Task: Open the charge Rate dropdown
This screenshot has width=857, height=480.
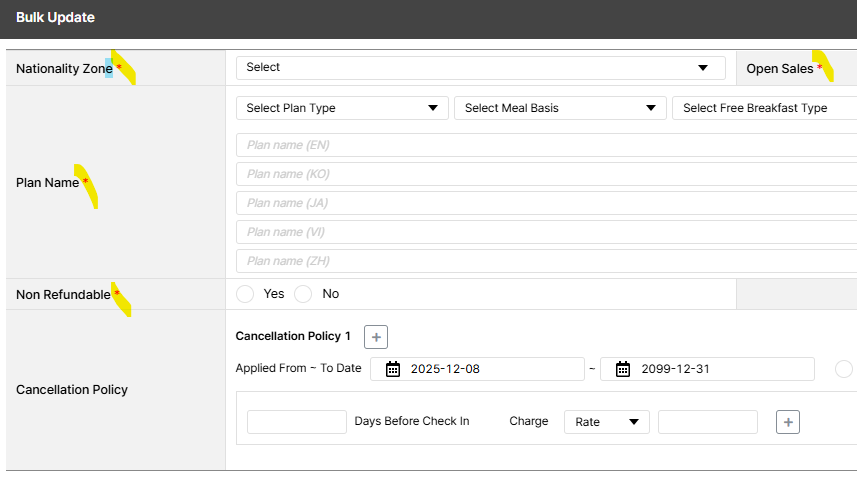Action: click(x=606, y=422)
